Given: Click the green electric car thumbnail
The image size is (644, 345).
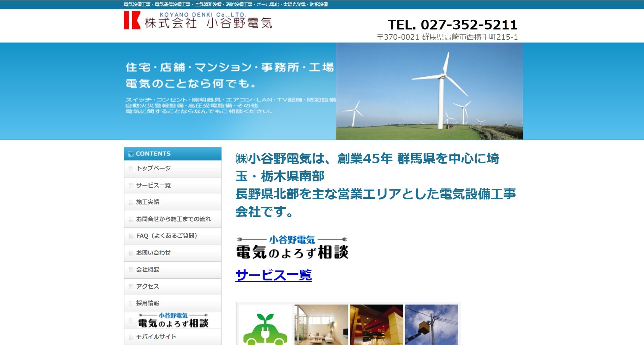Looking at the screenshot, I should [x=266, y=325].
